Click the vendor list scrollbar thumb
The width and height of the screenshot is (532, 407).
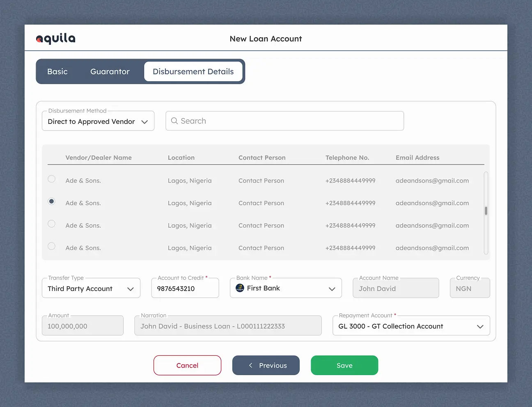point(486,211)
